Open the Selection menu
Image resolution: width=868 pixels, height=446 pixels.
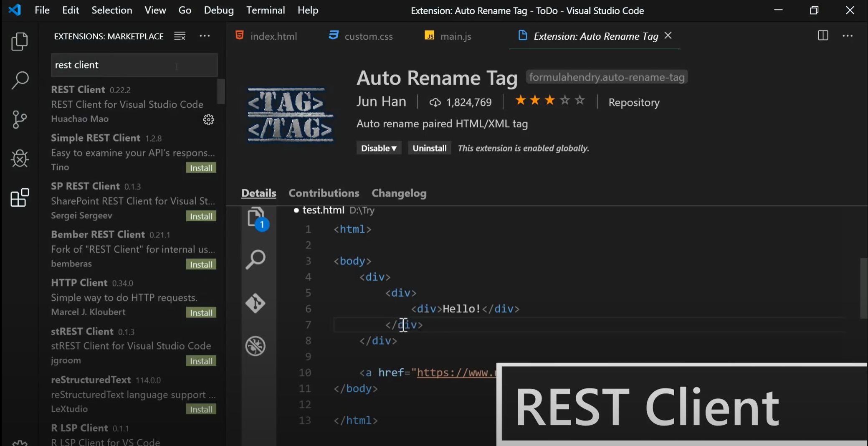(x=112, y=10)
